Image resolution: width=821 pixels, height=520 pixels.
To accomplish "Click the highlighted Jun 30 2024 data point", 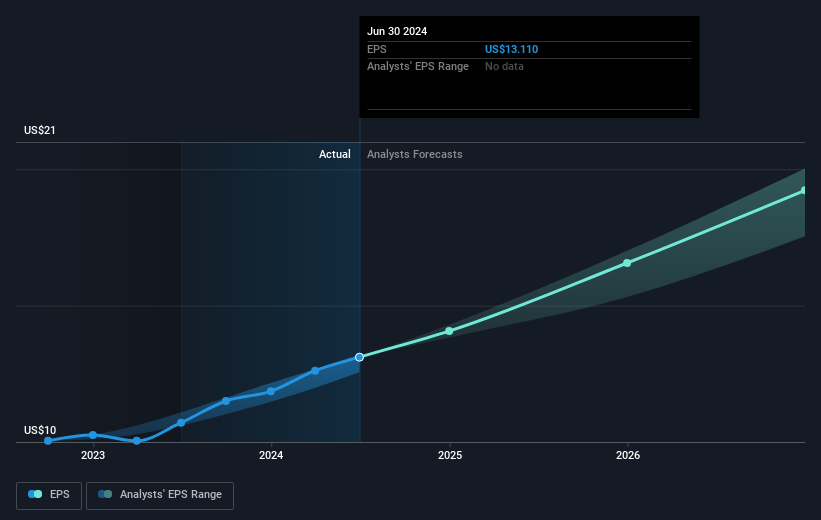I will [x=359, y=357].
